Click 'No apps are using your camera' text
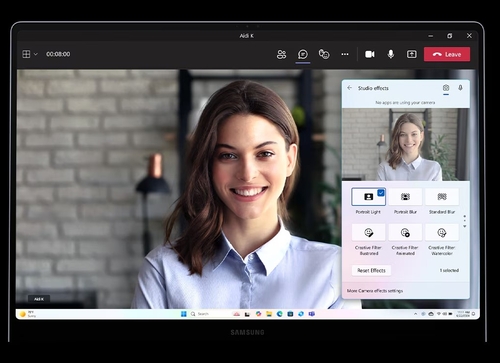 pos(405,103)
